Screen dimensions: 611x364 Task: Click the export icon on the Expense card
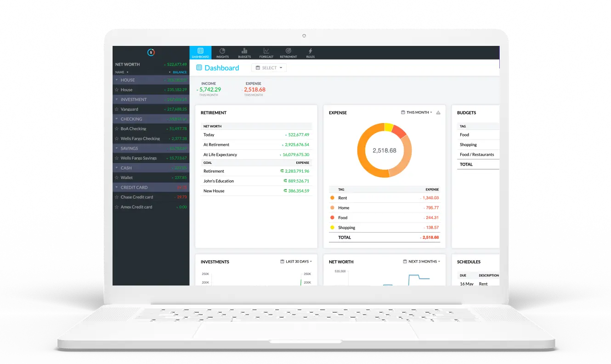pos(438,112)
